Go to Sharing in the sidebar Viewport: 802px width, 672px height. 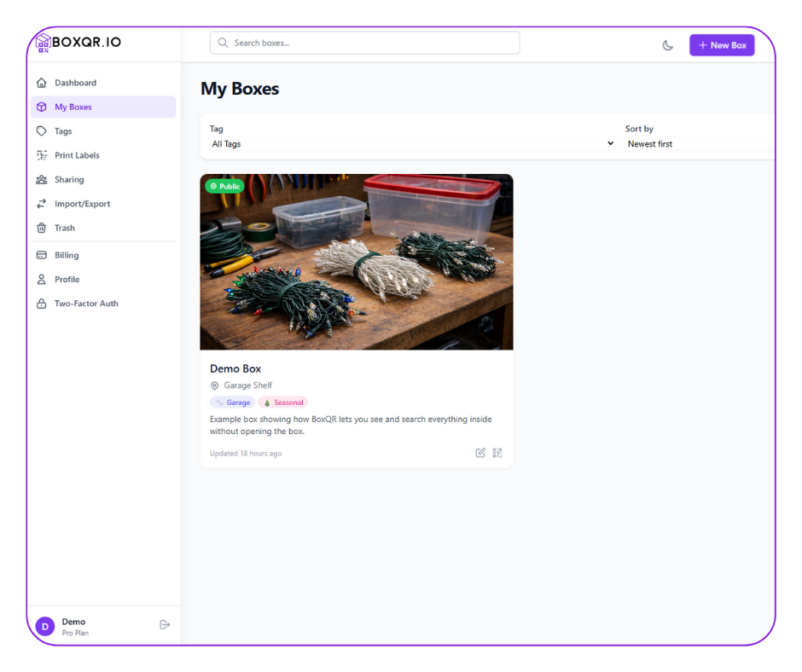pos(69,180)
